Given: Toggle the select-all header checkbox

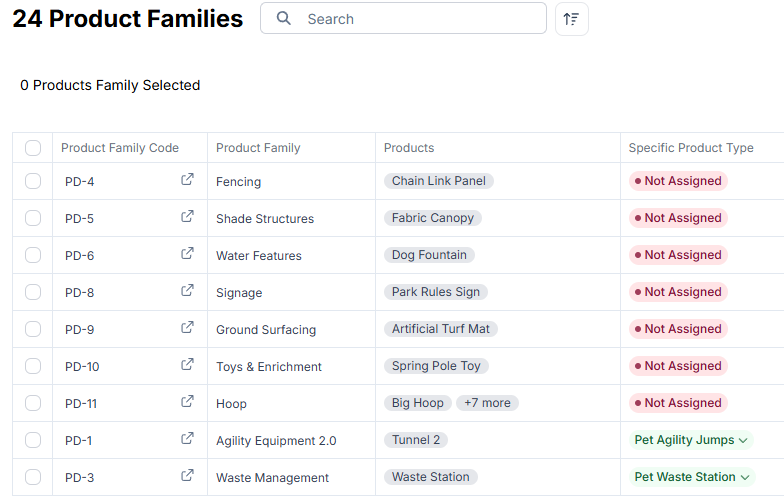Looking at the screenshot, I should click(33, 148).
